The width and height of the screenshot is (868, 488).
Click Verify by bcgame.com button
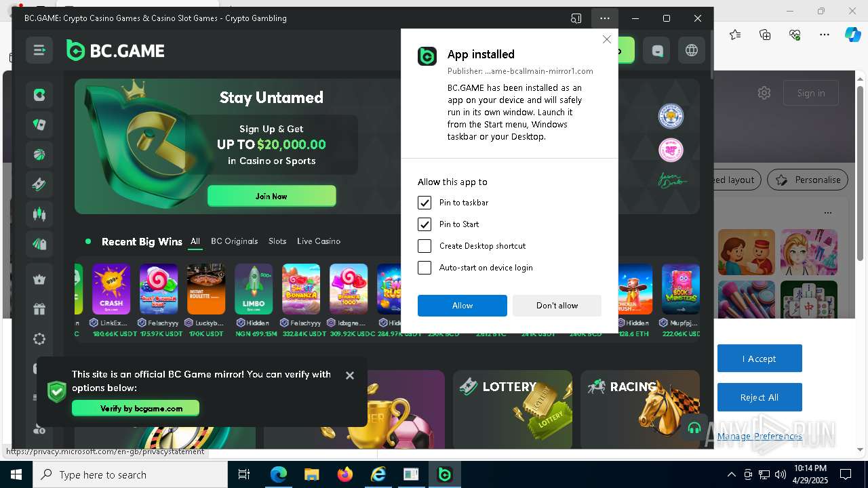136,408
